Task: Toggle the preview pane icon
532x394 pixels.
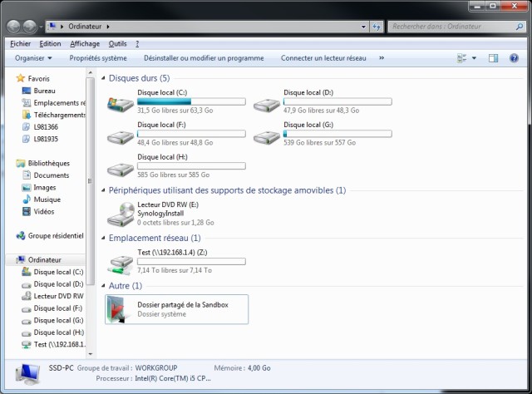Action: click(493, 58)
